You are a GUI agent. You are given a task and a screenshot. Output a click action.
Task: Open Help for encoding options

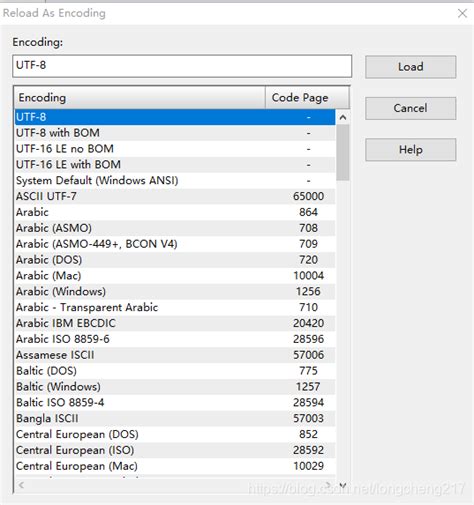click(410, 150)
